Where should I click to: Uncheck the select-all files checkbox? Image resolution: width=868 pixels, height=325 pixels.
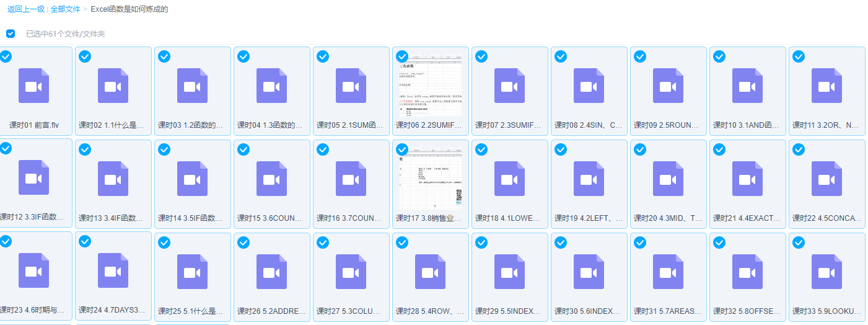pos(11,33)
